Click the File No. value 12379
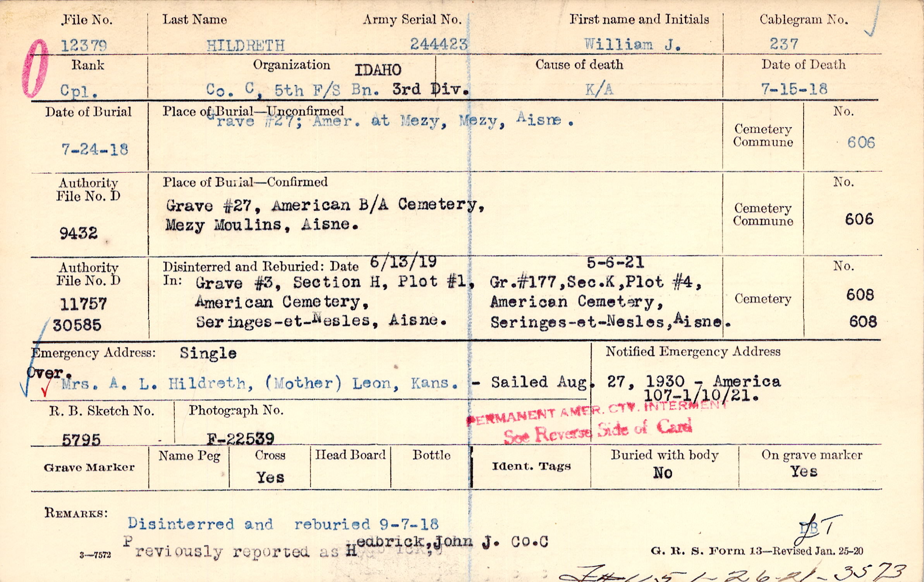 tap(84, 46)
